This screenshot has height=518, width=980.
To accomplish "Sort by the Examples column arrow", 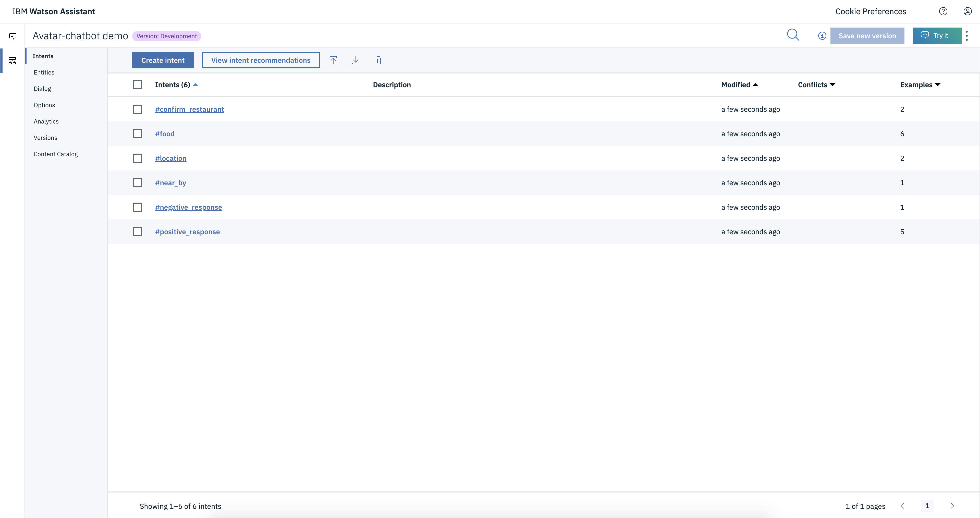I will [x=937, y=85].
